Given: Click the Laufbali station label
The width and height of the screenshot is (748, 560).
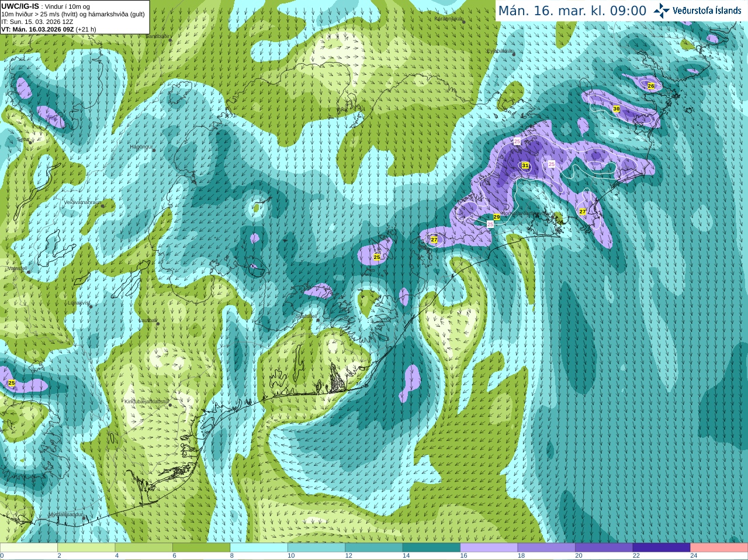Looking at the screenshot, I should click(x=148, y=320).
